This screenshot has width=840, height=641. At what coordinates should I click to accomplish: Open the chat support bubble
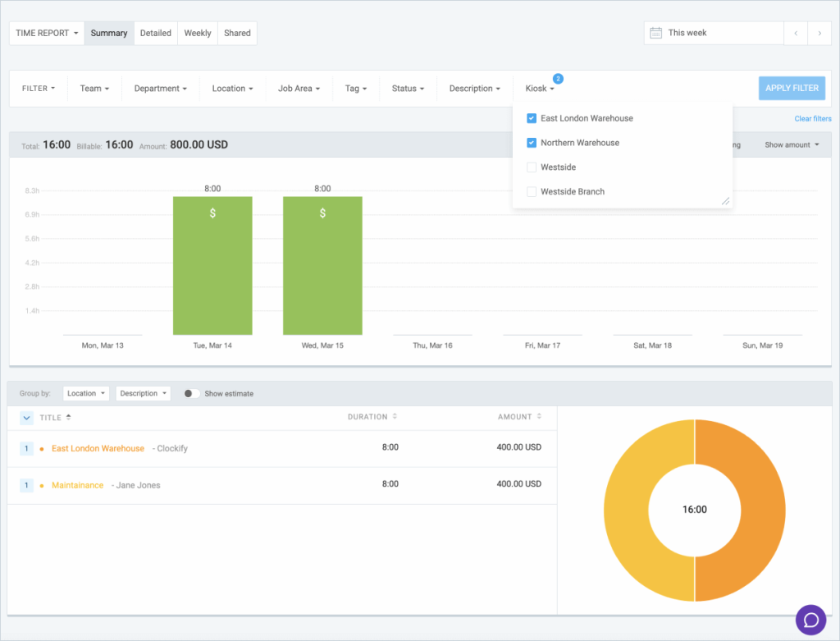(x=810, y=620)
